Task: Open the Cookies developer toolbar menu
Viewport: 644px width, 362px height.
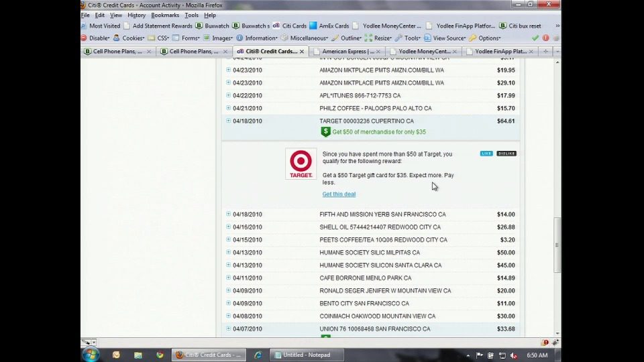Action: [129, 38]
